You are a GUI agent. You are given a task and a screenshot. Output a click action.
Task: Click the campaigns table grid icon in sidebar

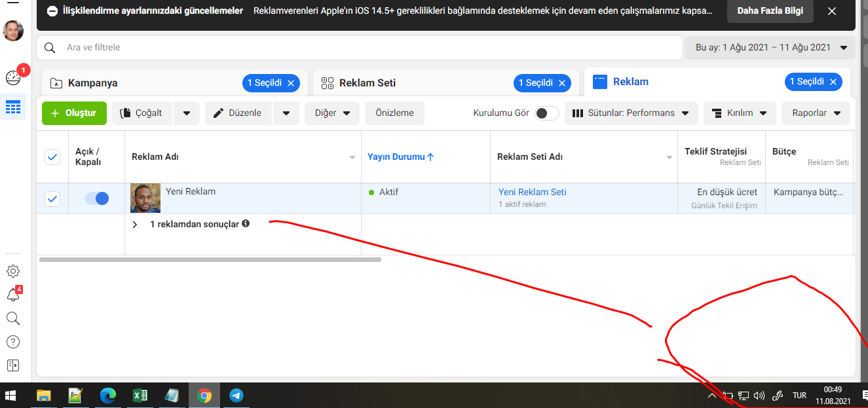click(x=13, y=107)
